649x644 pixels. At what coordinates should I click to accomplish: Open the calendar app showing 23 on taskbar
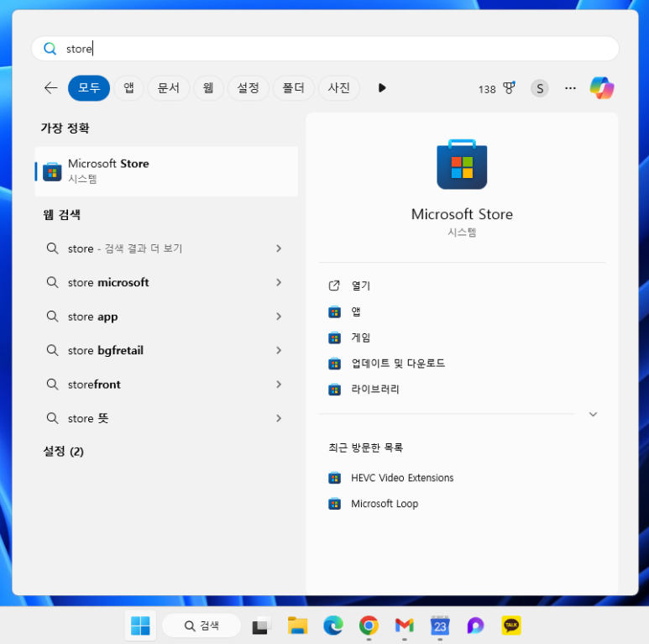(x=440, y=626)
